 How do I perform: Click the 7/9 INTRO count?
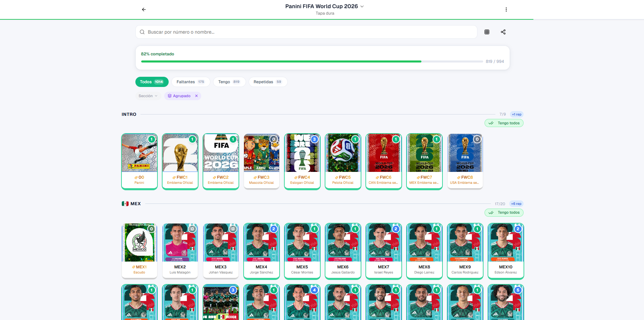(503, 114)
